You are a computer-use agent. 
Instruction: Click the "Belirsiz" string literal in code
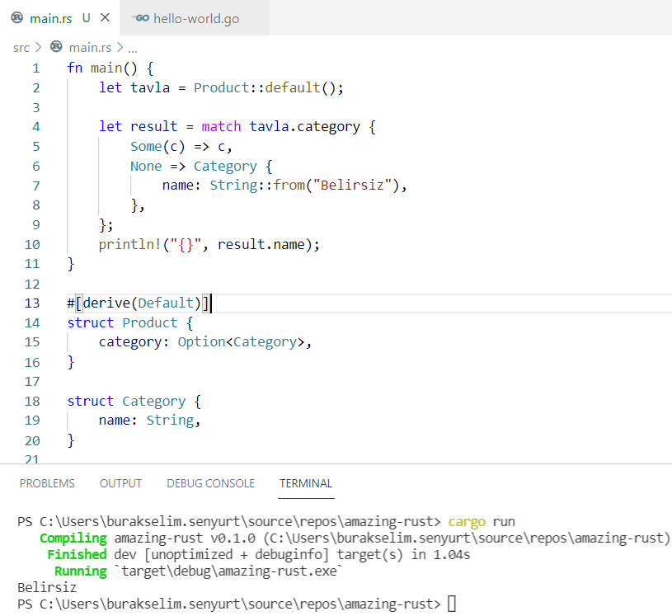[x=353, y=186]
